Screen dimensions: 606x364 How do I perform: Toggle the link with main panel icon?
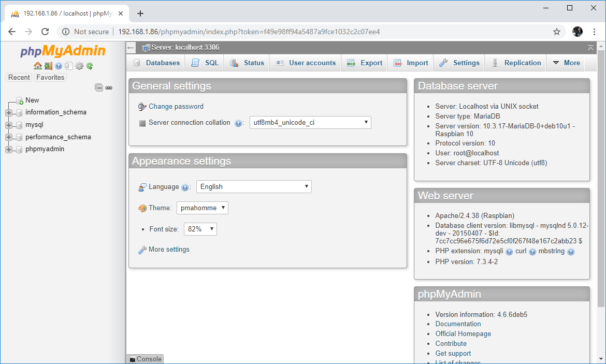(x=109, y=88)
